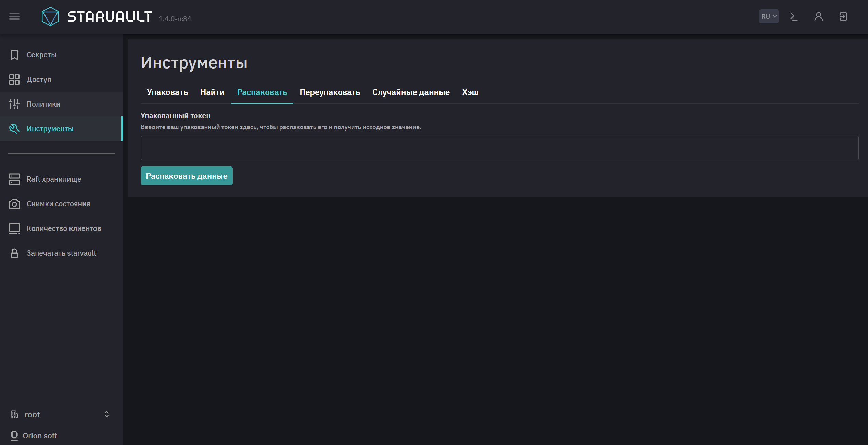The height and width of the screenshot is (445, 868).
Task: Open the RU language dropdown
Action: (769, 16)
